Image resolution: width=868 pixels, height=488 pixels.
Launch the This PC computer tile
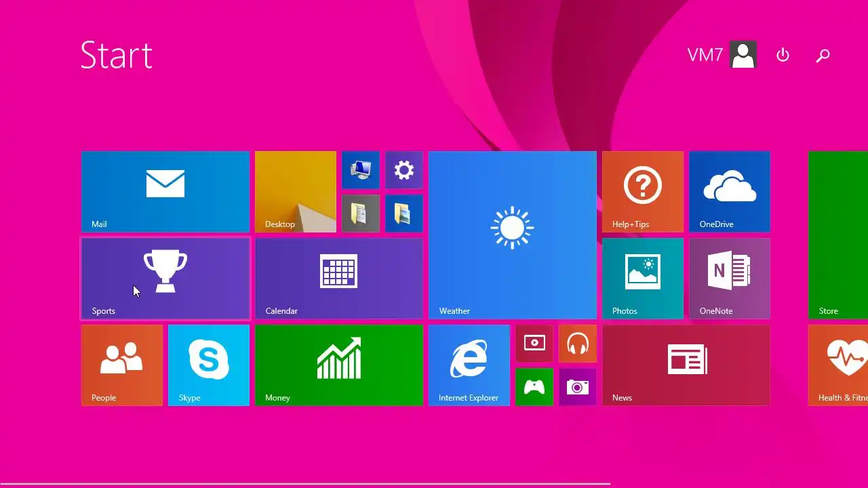[361, 170]
